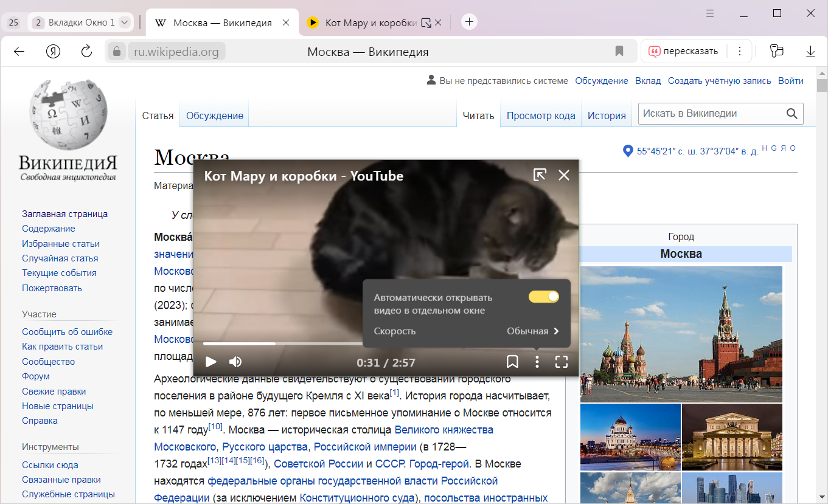Play the Кот Мару video
This screenshot has width=828, height=504.
pos(211,362)
